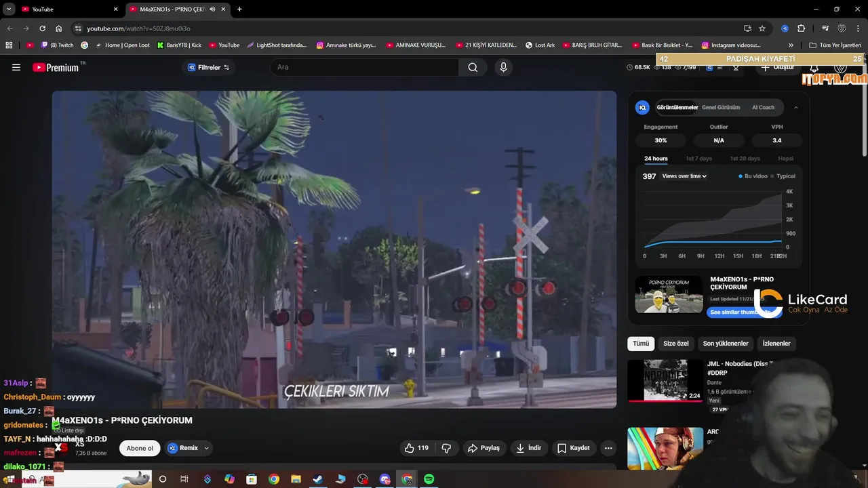Select the Son yüklenenler filter chip

tap(726, 344)
